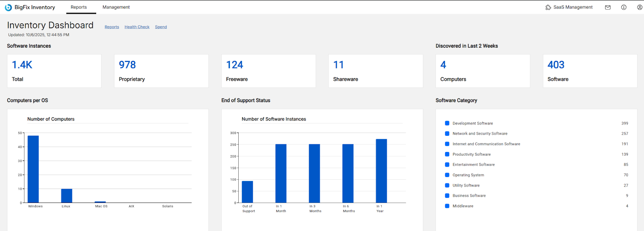Open the user profile icon
The image size is (644, 231).
pyautogui.click(x=640, y=7)
